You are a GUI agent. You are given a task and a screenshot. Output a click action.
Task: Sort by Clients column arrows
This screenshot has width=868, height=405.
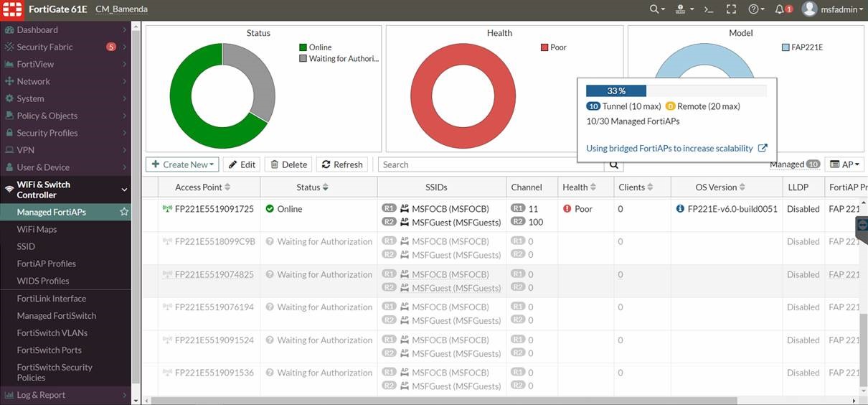[x=650, y=187]
